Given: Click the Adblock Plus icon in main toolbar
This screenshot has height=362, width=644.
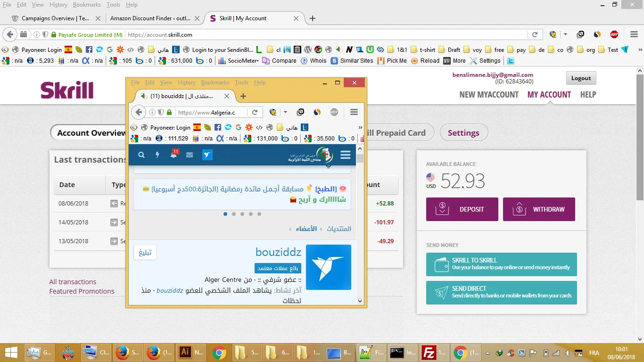Looking at the screenshot, I should tap(614, 34).
